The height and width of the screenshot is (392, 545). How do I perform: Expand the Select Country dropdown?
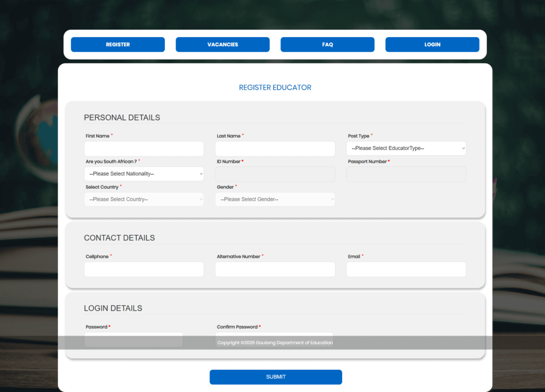(144, 199)
